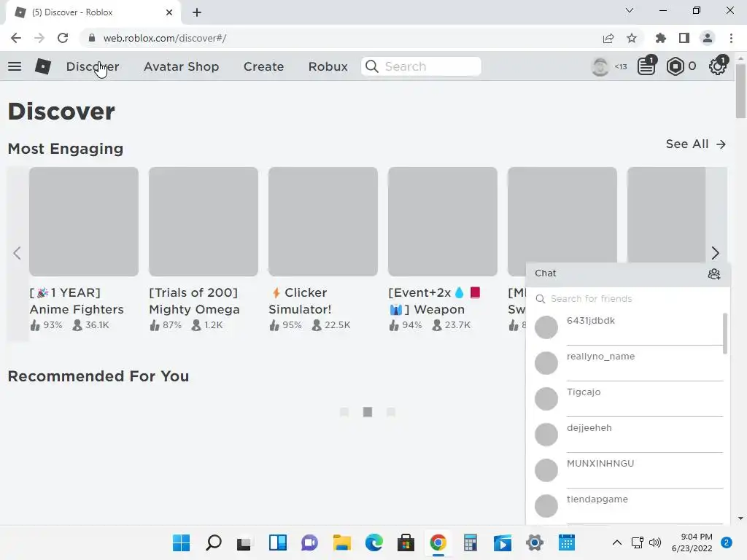
Task: Open the Weapon event game thumbnail
Action: click(x=443, y=222)
